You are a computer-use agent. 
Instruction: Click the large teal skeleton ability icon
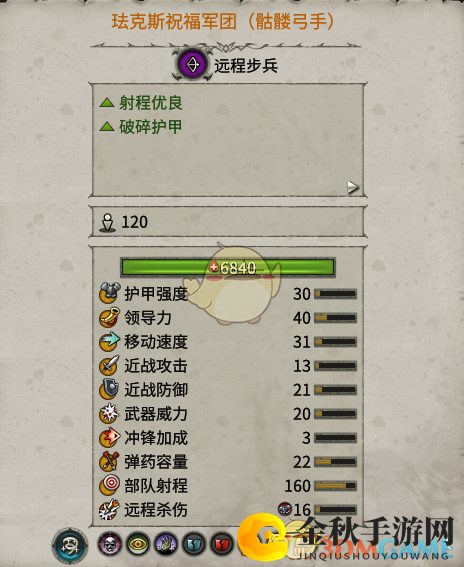(70, 545)
